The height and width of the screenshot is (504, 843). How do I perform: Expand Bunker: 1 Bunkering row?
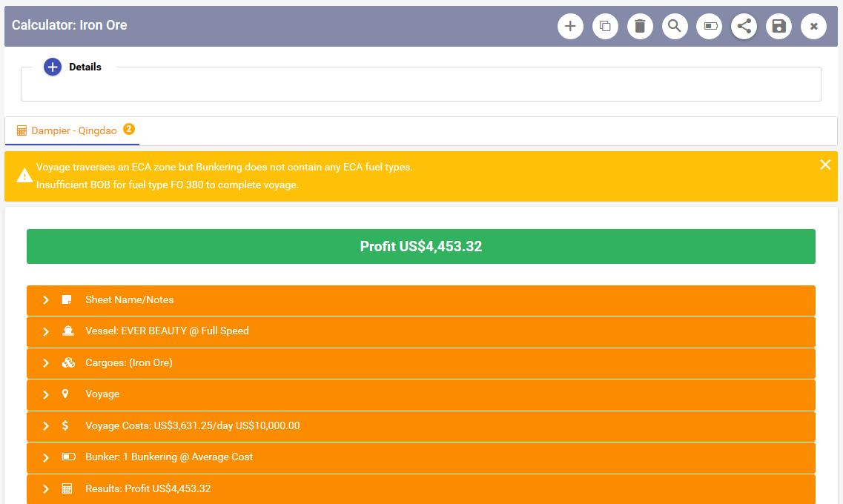[x=46, y=457]
